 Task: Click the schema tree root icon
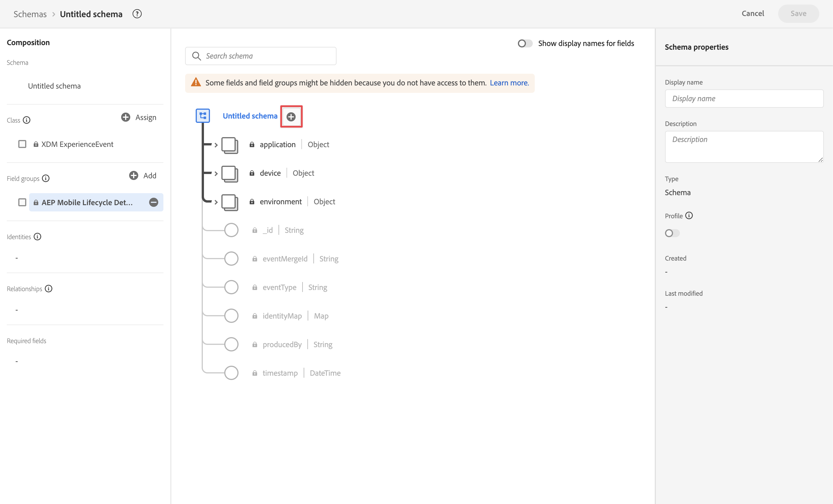(203, 116)
